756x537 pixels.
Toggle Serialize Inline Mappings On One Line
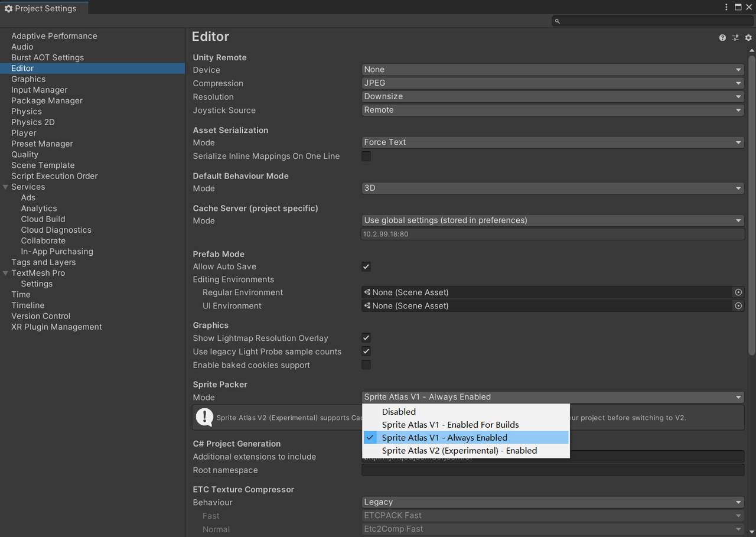click(x=366, y=157)
